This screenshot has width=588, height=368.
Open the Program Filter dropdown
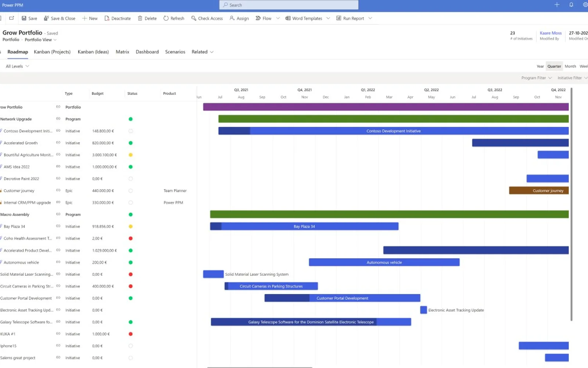tap(537, 78)
